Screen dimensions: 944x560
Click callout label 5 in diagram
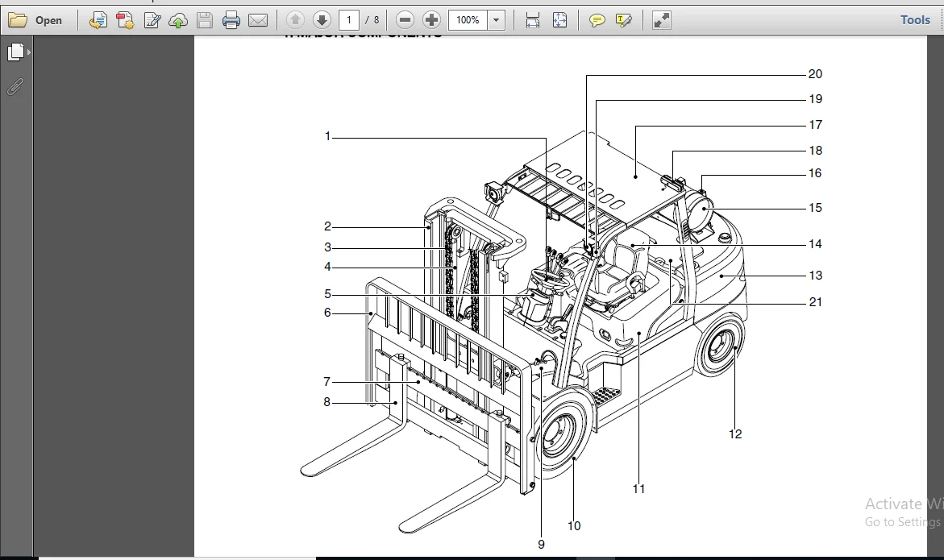pyautogui.click(x=327, y=294)
